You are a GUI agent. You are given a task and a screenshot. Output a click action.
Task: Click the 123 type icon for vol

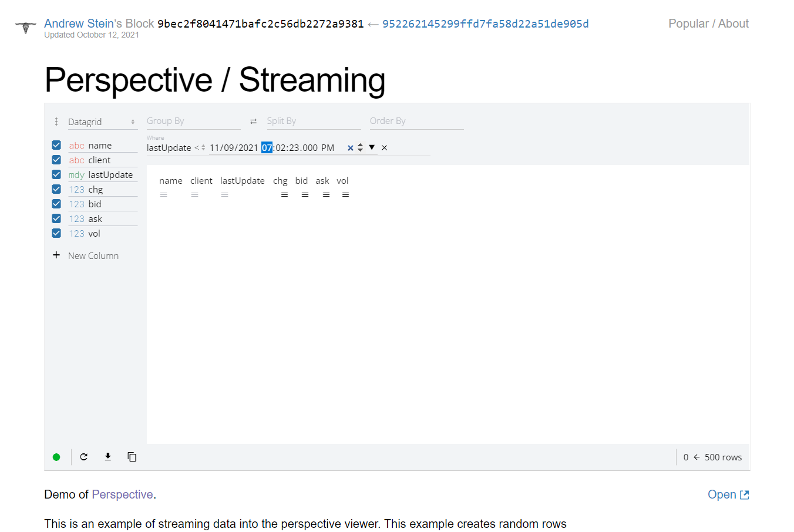[77, 234]
